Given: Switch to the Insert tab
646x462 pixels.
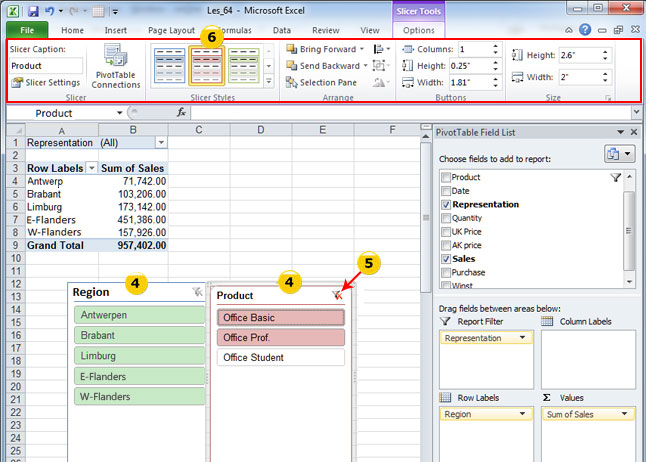Looking at the screenshot, I should tap(116, 30).
